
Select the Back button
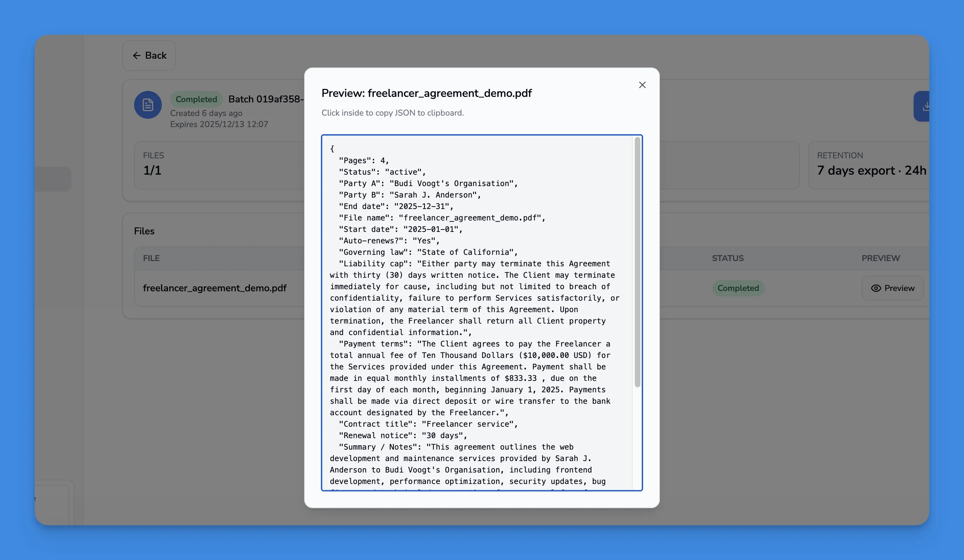[x=149, y=56]
